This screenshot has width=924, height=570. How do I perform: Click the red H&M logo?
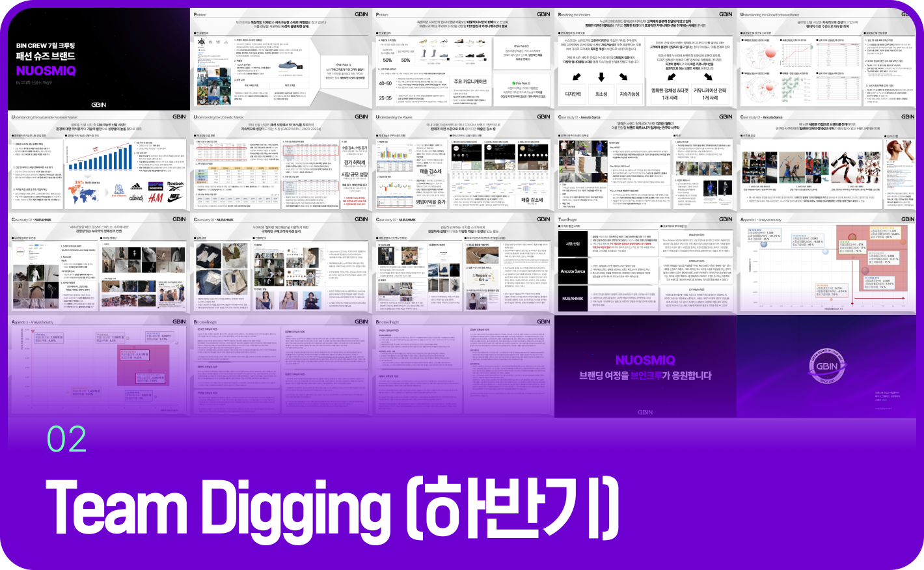[x=156, y=197]
